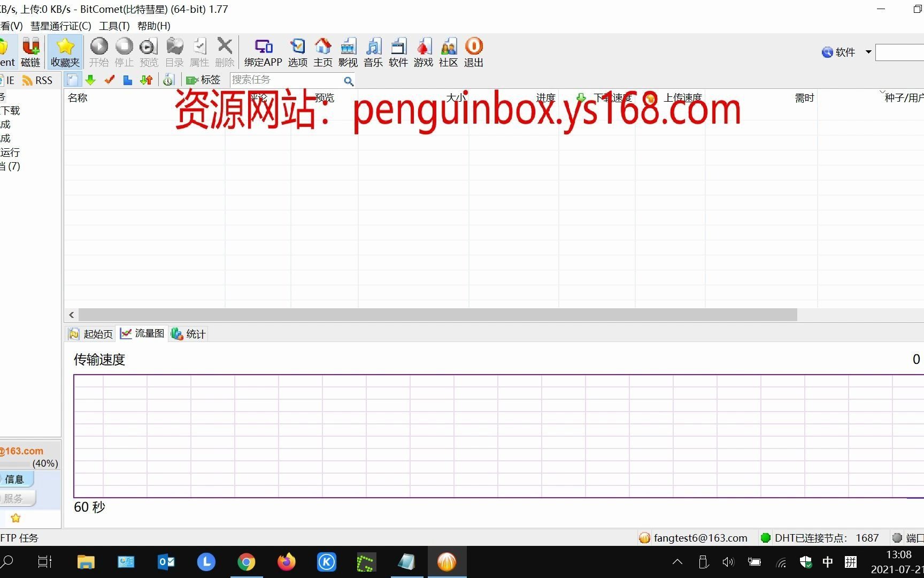Click the horizontal scrollbar left arrow
The height and width of the screenshot is (578, 924).
pyautogui.click(x=72, y=315)
